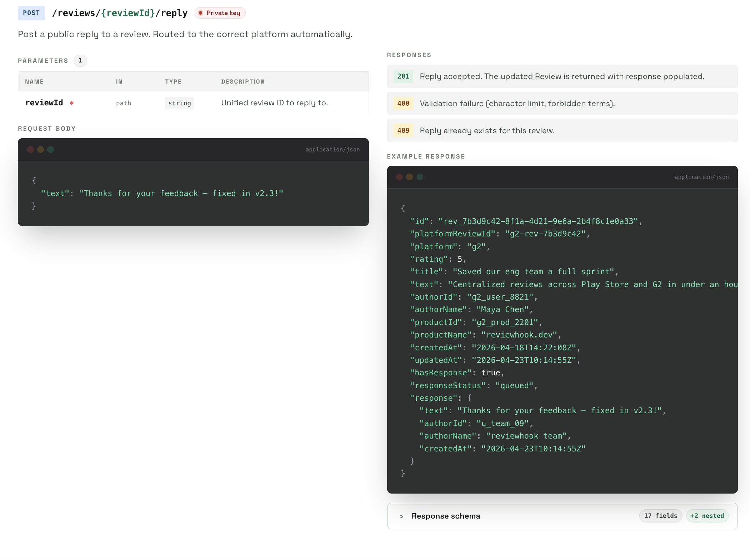750x560 pixels.
Task: Click 'Validation failure (character limit, forbidden terms).' text
Action: pos(517,103)
